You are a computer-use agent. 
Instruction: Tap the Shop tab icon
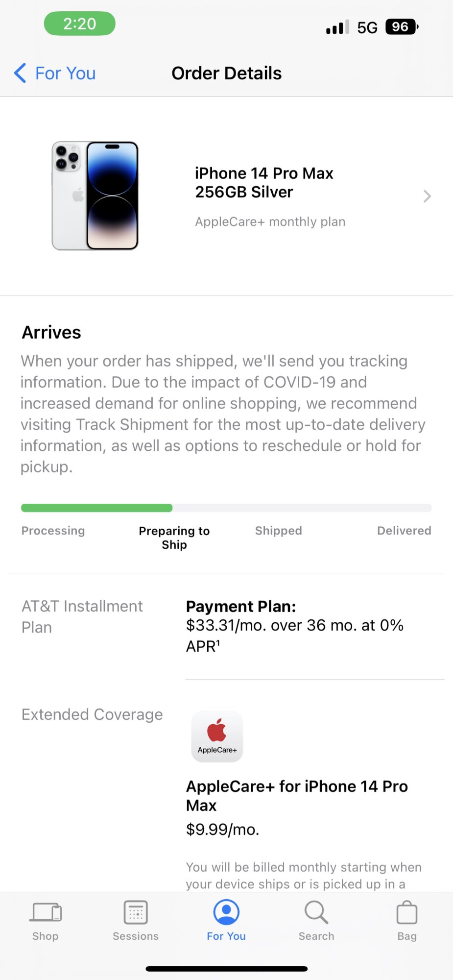click(x=46, y=912)
